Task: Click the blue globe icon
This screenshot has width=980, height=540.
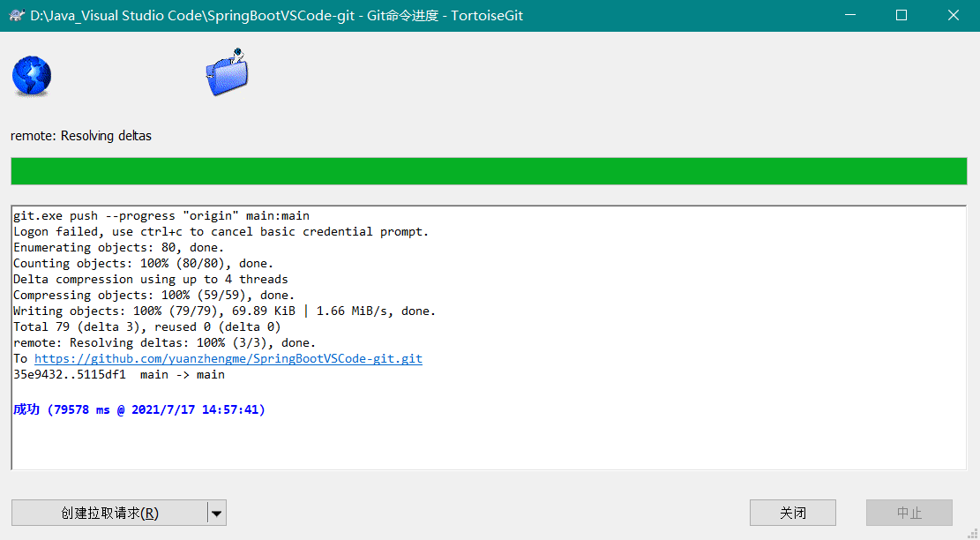Action: (31, 76)
